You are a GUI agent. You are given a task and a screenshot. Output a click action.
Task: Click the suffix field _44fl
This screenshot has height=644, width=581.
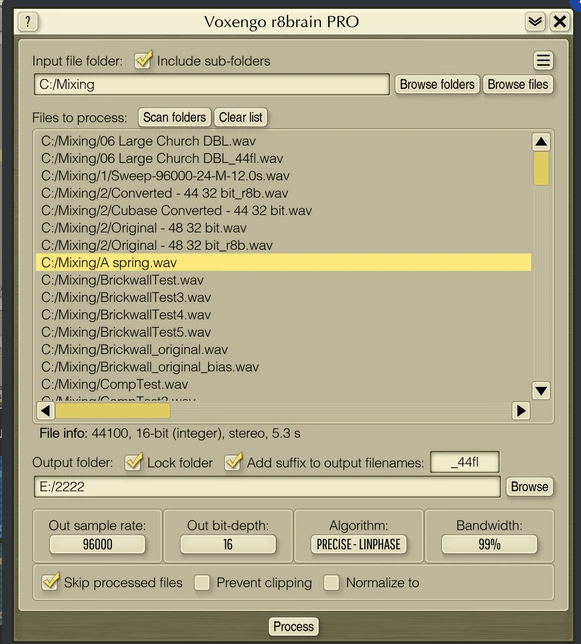point(465,462)
